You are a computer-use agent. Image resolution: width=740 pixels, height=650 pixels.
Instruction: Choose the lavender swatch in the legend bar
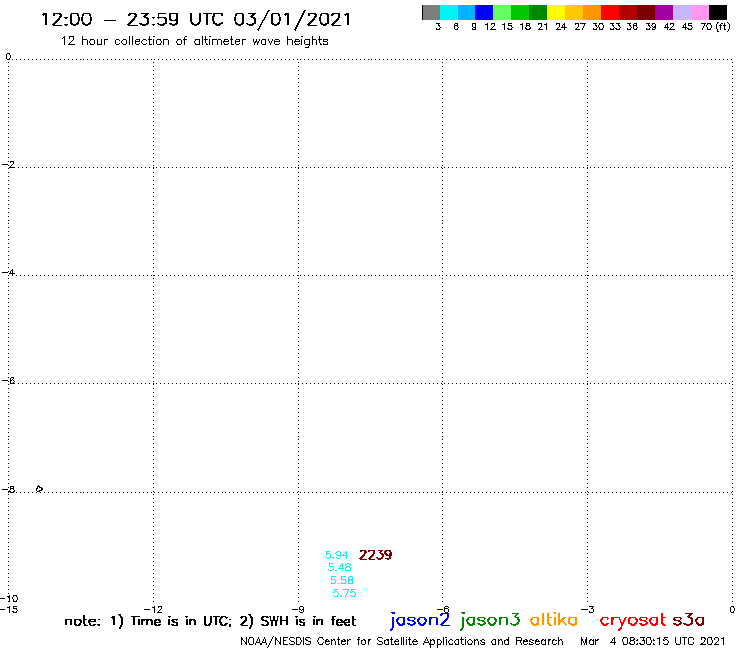682,12
